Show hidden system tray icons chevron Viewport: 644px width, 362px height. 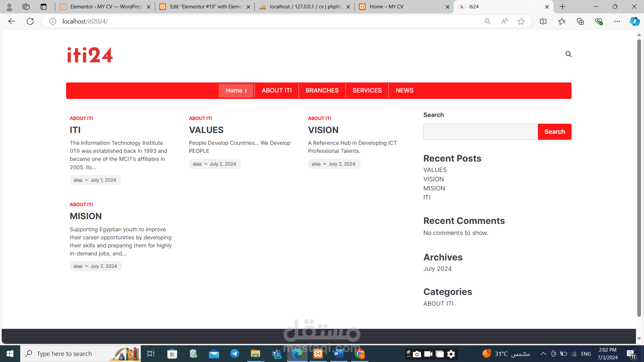543,354
